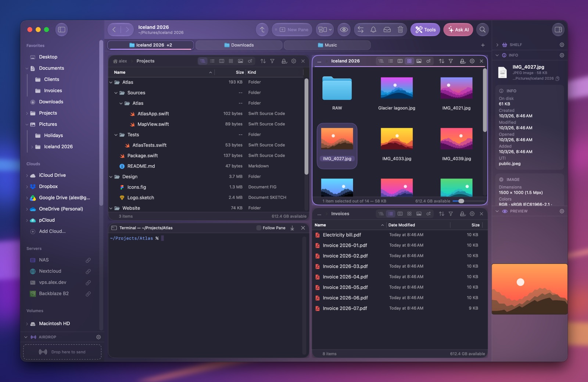Click the Ask AI button
Image resolution: width=588 pixels, height=382 pixels.
click(x=458, y=30)
